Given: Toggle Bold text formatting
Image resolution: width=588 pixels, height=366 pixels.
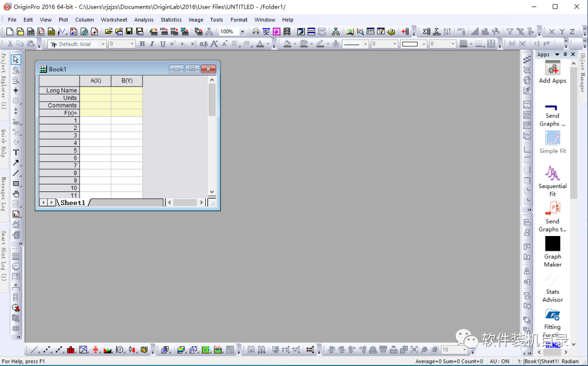Looking at the screenshot, I should pos(142,44).
